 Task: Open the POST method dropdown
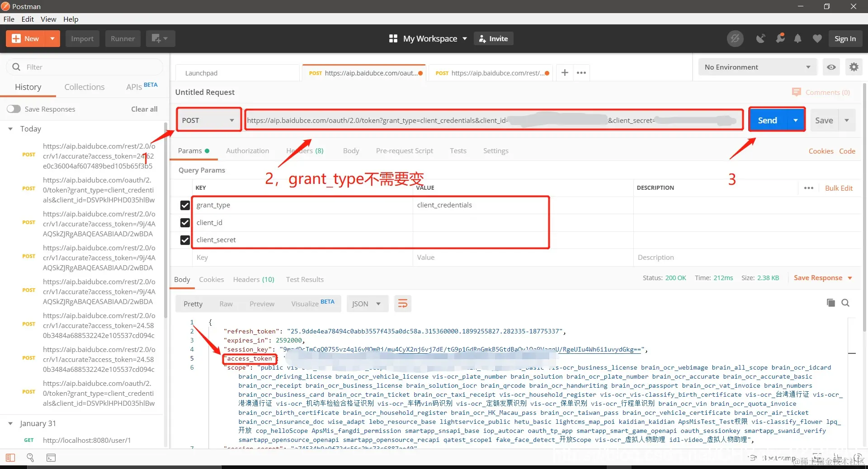tap(208, 120)
